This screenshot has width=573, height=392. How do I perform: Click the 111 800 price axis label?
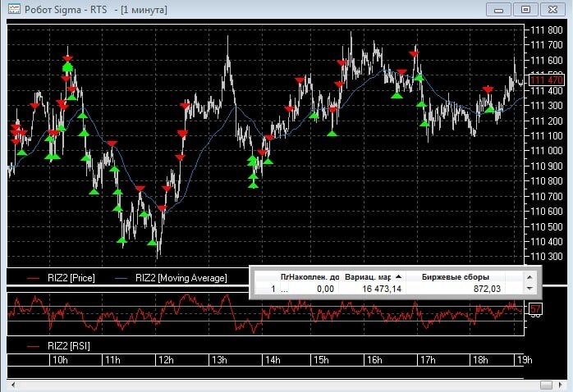[547, 30]
